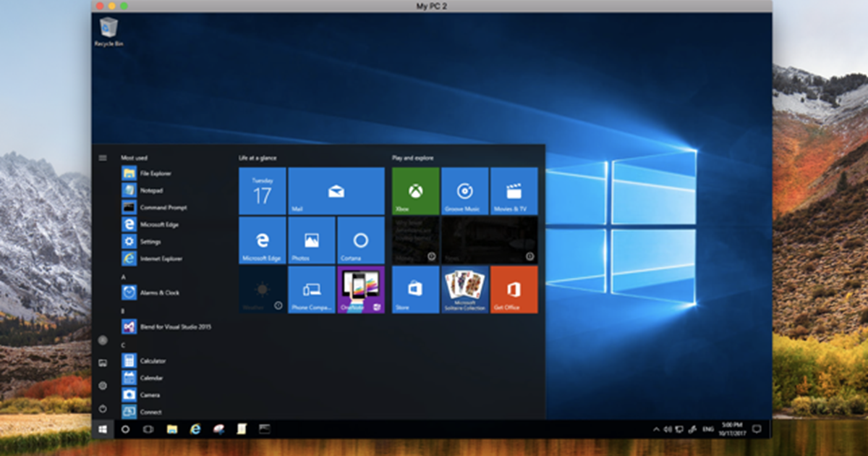Open the Store tile

(415, 290)
